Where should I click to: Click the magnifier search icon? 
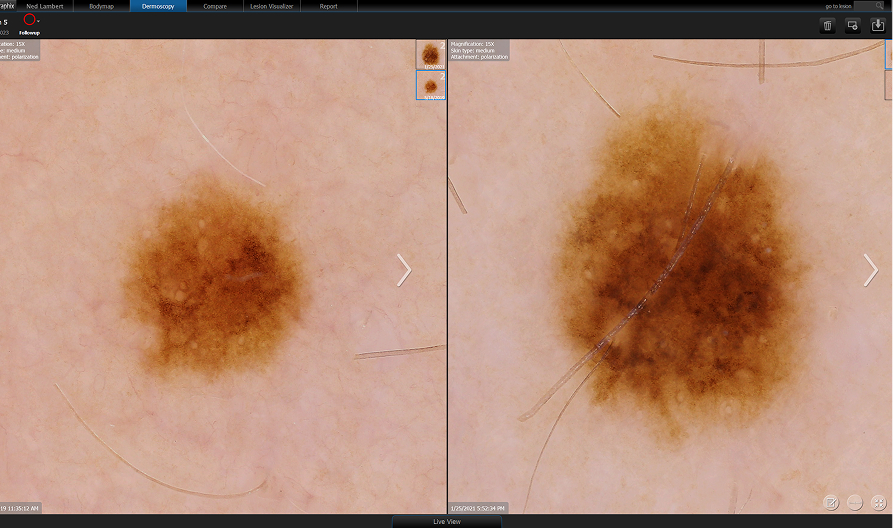click(x=878, y=6)
